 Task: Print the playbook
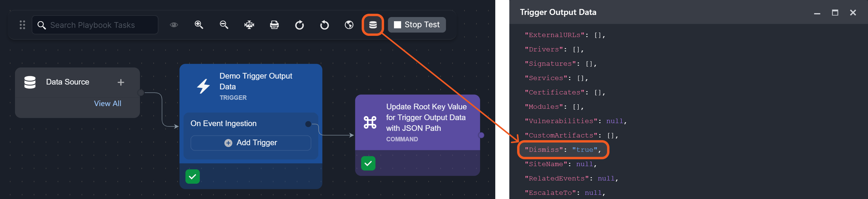274,25
